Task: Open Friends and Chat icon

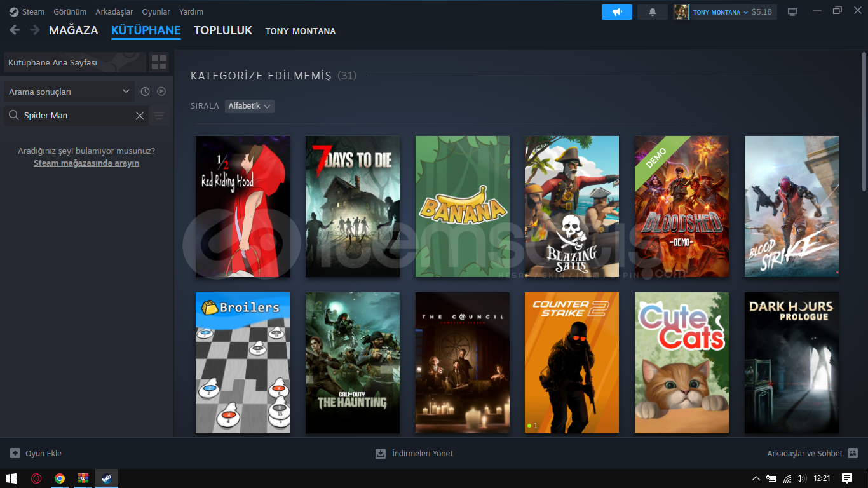Action: [853, 453]
